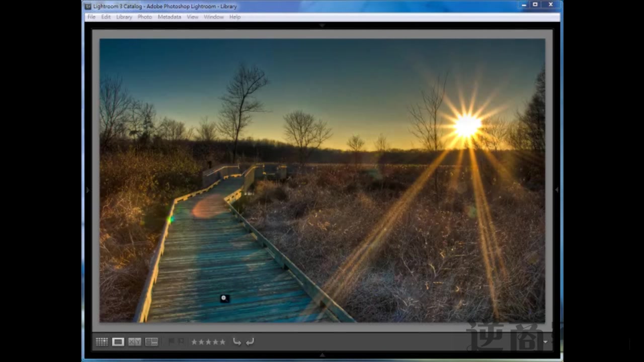This screenshot has height=362, width=644.
Task: Set the photo as Rejected
Action: pos(182,342)
